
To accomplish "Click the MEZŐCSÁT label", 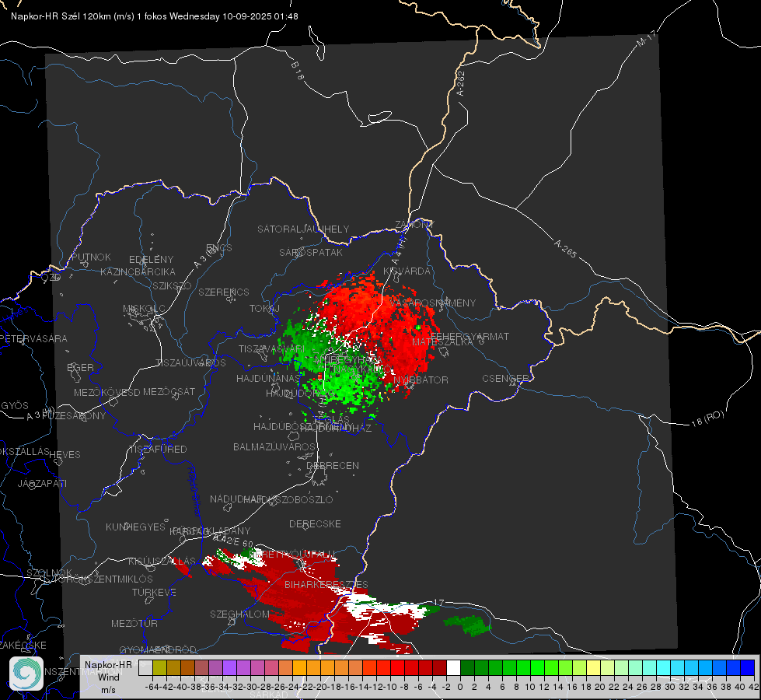I will coord(169,391).
